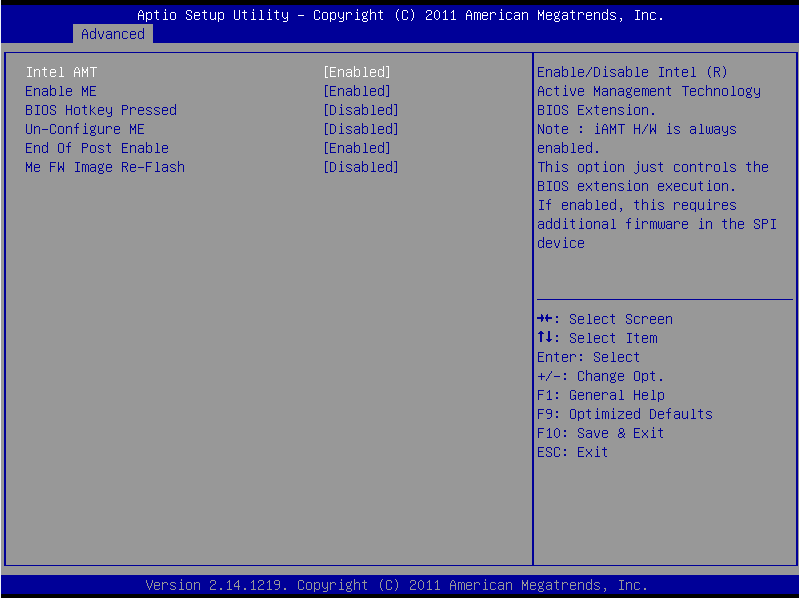Select the Un-Configure ME option label
The width and height of the screenshot is (799, 598).
point(85,129)
